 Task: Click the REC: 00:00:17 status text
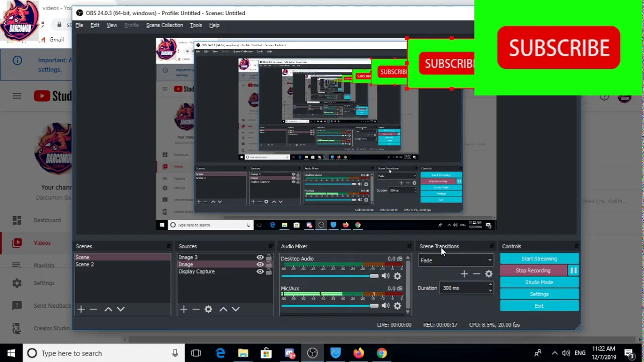(440, 325)
